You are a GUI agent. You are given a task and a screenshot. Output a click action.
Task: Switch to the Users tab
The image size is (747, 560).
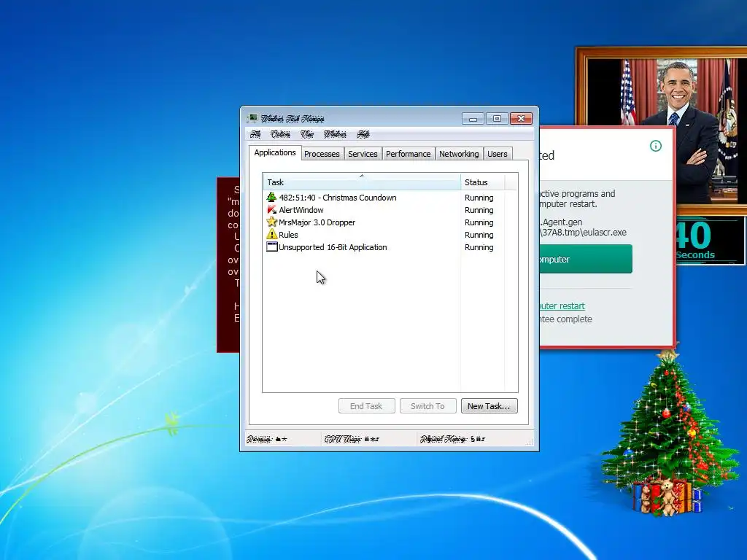pos(498,154)
